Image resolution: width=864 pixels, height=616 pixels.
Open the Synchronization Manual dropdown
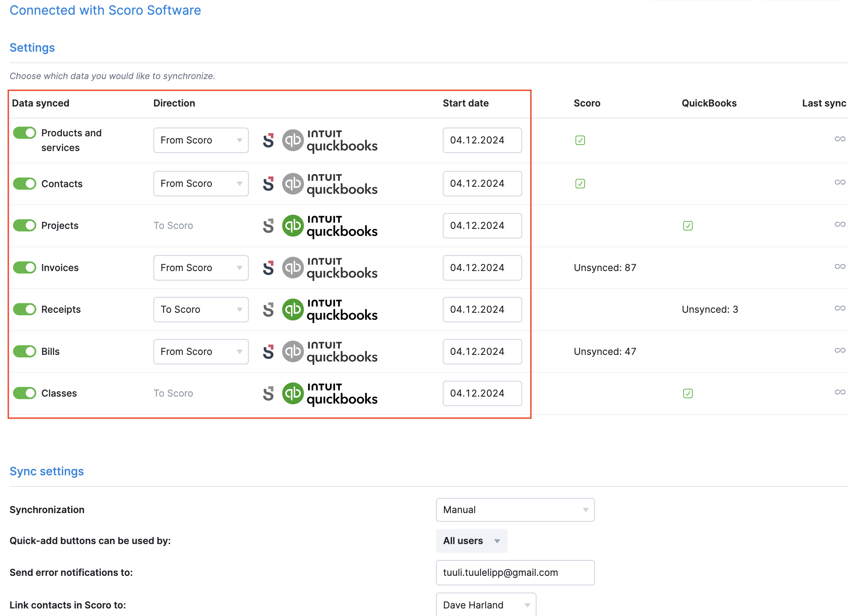515,510
